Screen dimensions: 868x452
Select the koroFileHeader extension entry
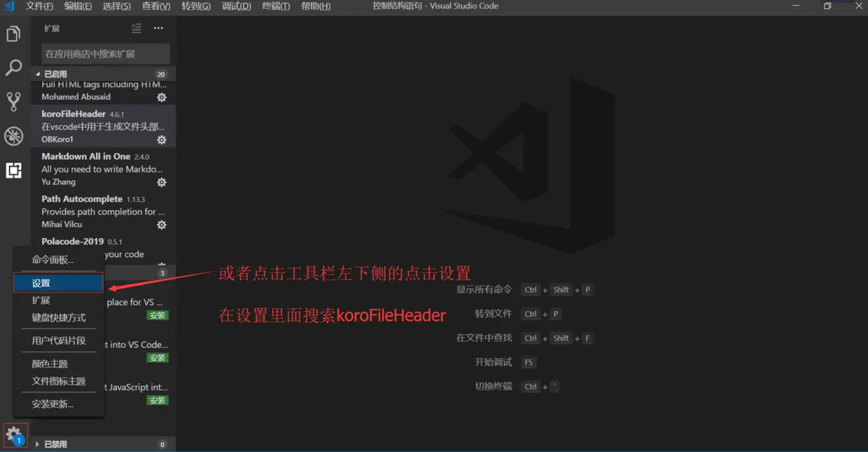[103, 126]
